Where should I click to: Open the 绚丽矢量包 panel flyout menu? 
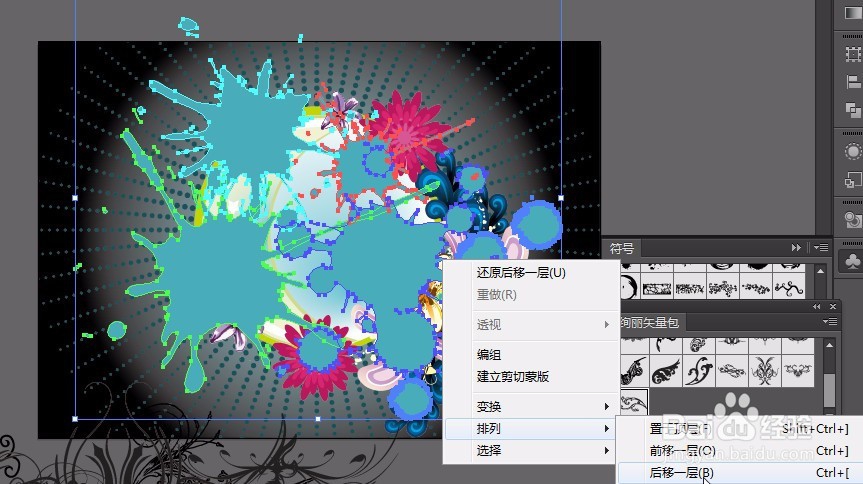(830, 322)
